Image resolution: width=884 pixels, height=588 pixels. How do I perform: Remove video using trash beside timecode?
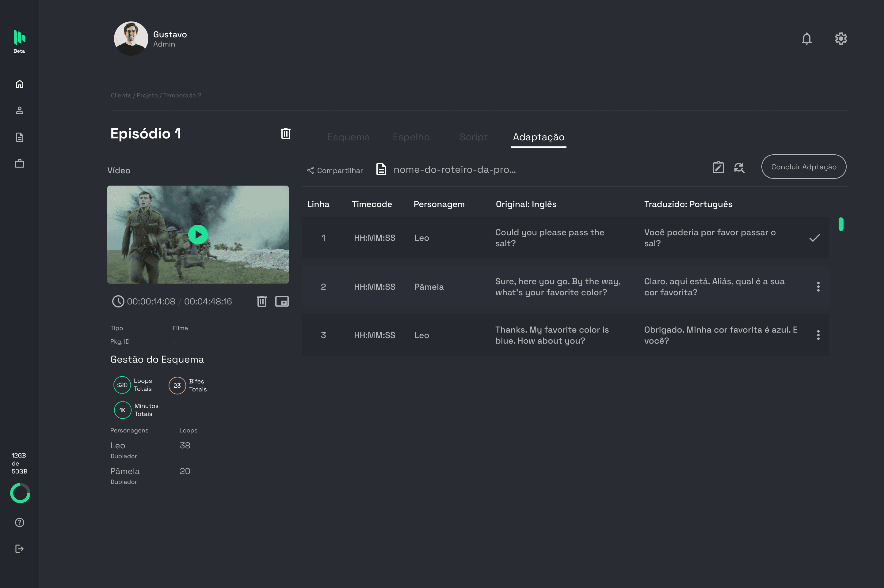click(261, 301)
